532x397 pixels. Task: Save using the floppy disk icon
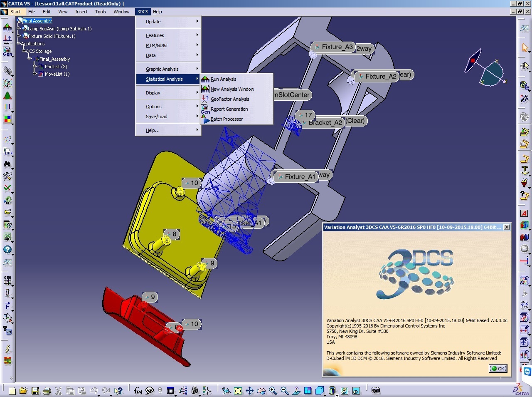(35, 390)
